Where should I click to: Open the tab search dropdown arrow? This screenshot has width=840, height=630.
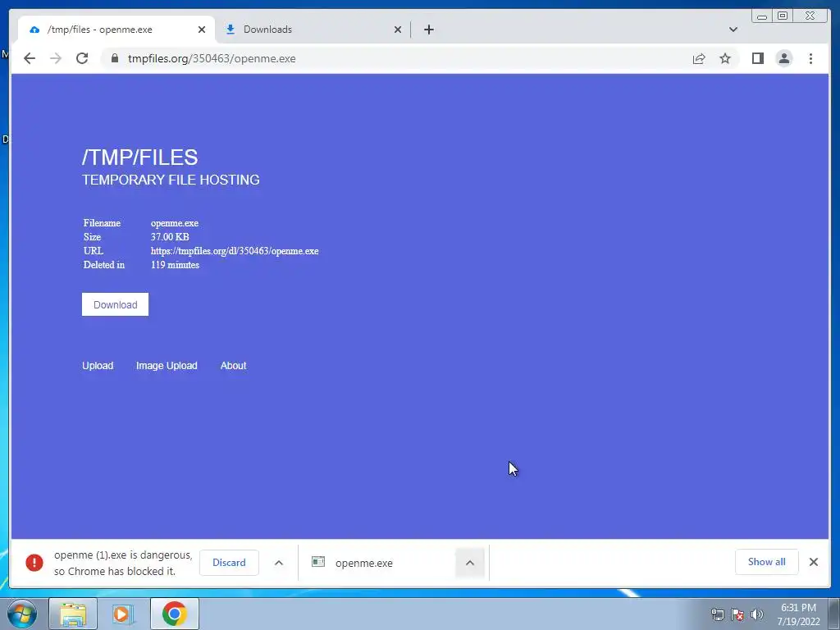click(733, 30)
